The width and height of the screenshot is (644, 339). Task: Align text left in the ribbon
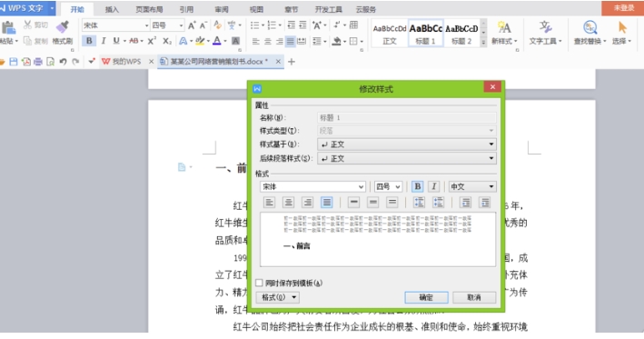click(x=256, y=41)
